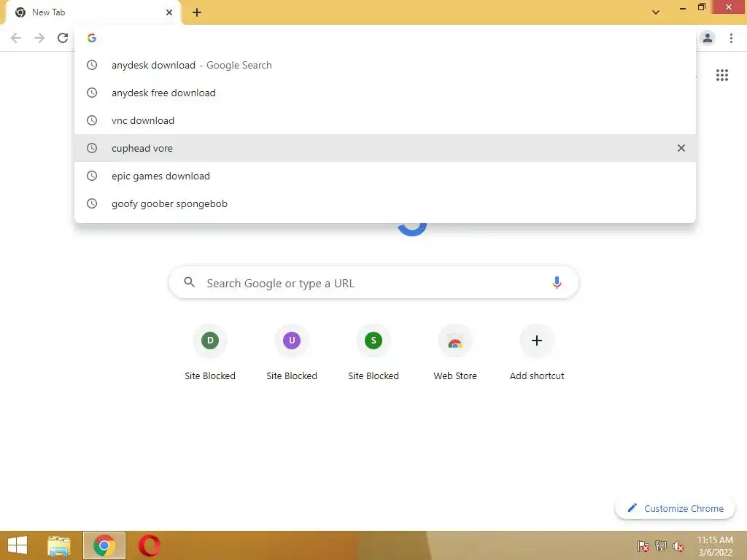This screenshot has height=560, width=747.
Task: Click the Customize Chrome button
Action: click(x=675, y=508)
